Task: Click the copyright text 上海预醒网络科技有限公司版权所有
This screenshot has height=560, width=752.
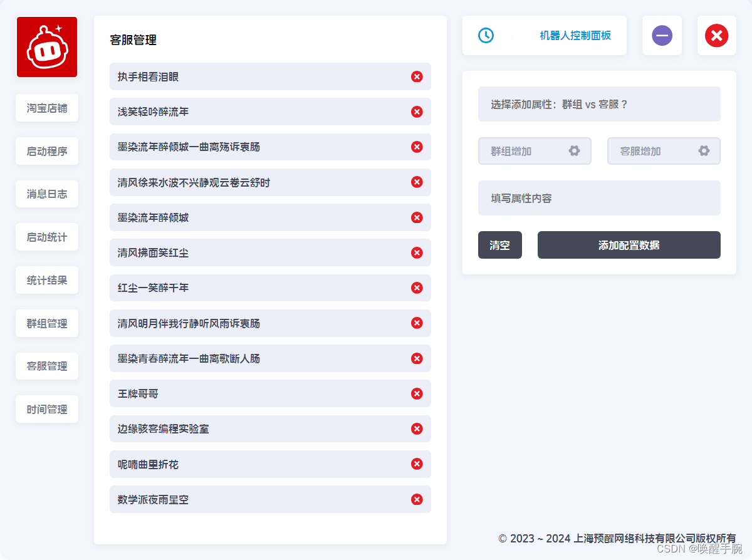Action: [x=655, y=538]
